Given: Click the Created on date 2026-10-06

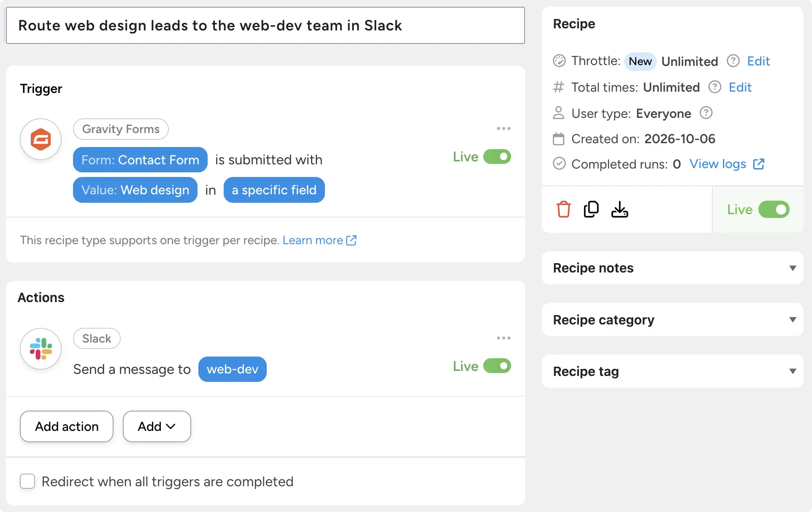Looking at the screenshot, I should 680,139.
